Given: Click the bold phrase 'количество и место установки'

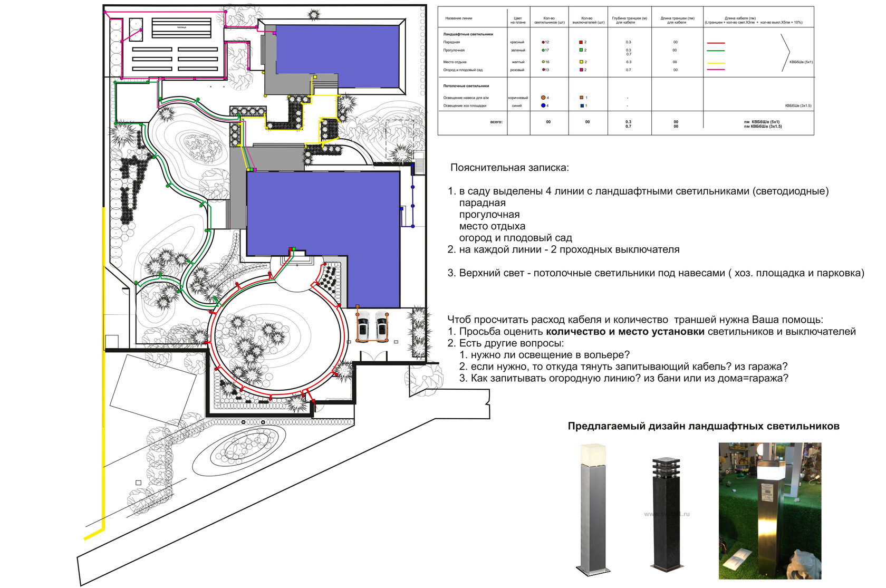Looking at the screenshot, I should click(625, 332).
